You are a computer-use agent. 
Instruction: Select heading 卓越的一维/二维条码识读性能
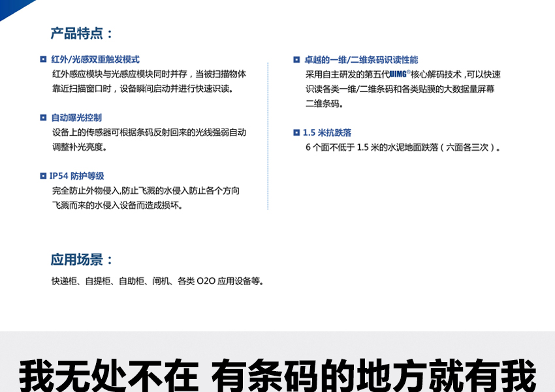[x=361, y=60]
